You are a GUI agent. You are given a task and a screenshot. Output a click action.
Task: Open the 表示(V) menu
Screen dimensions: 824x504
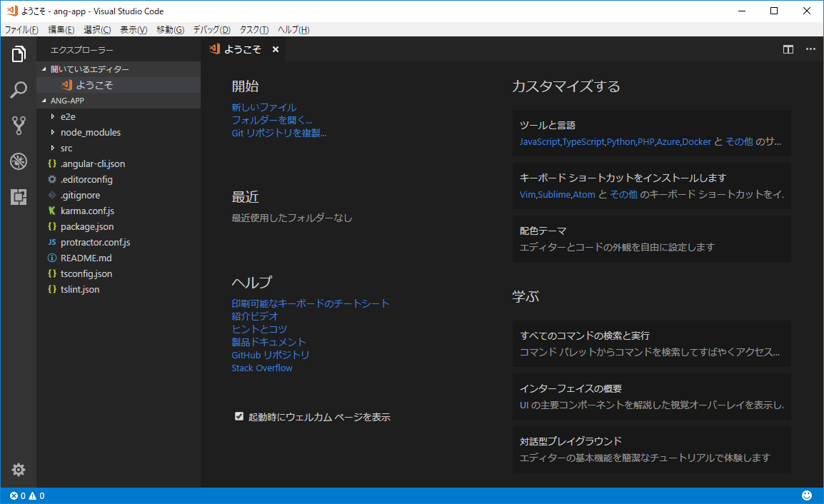pyautogui.click(x=134, y=30)
